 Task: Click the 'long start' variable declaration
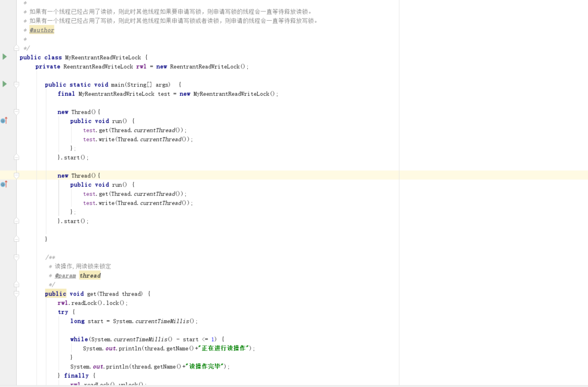tap(86, 321)
